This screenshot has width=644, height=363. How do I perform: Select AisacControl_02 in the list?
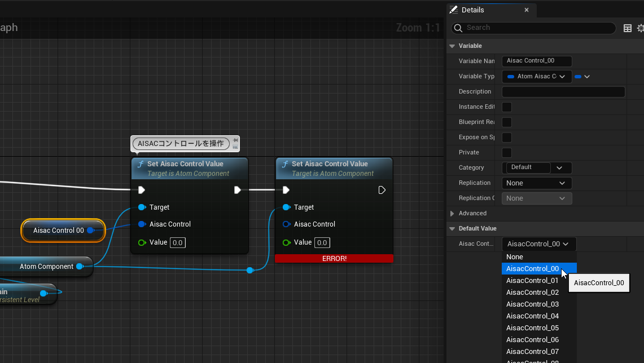pos(539,293)
